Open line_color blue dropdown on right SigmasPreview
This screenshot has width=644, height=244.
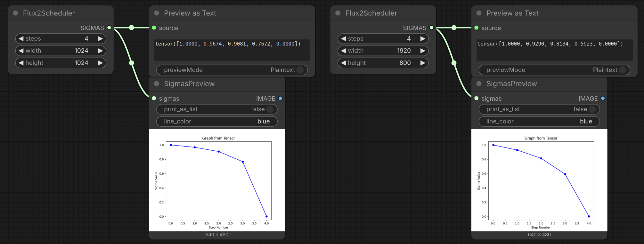pos(539,122)
